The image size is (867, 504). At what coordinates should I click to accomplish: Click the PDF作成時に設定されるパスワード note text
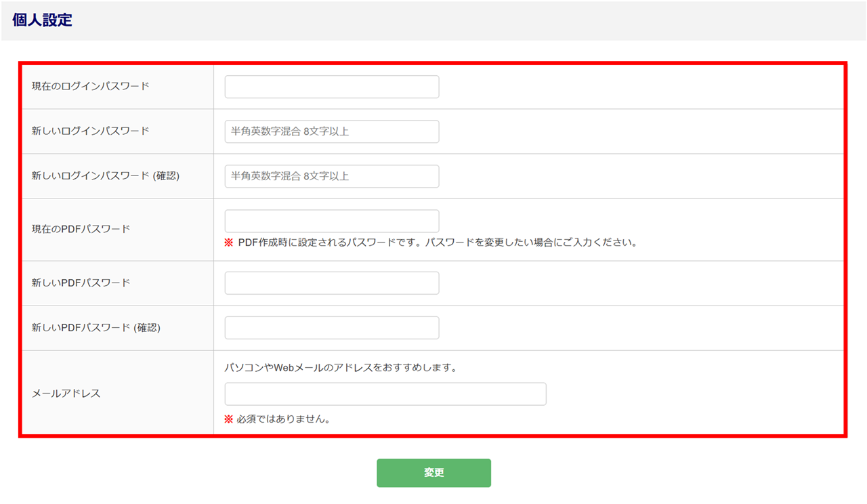(x=438, y=243)
